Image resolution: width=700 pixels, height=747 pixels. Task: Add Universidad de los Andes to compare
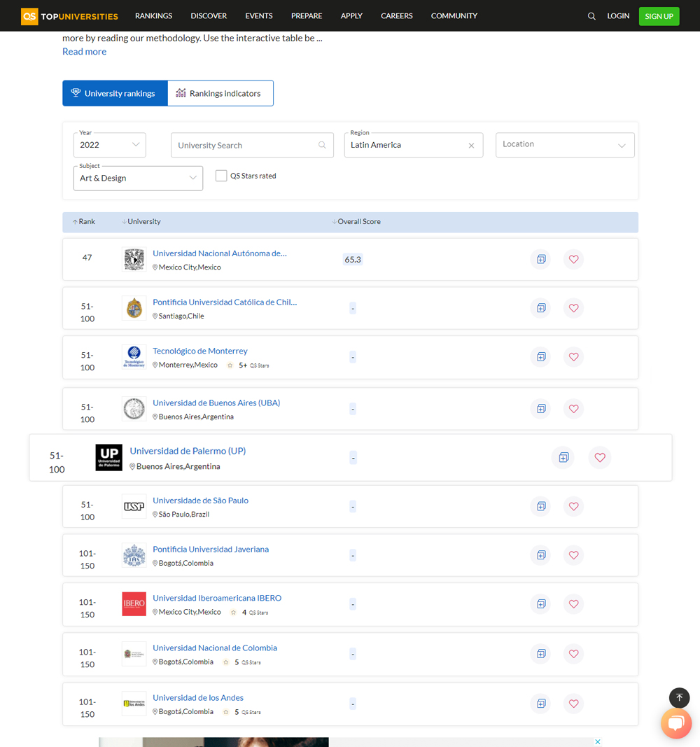click(x=541, y=704)
